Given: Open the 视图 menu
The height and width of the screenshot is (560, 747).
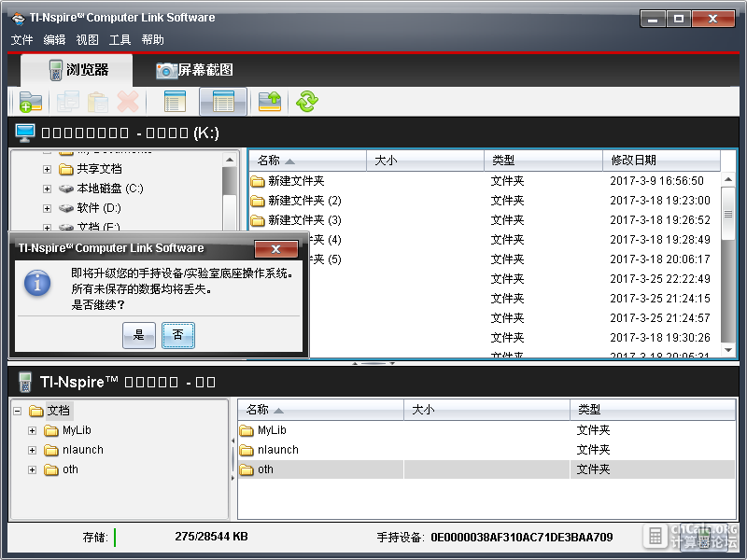Looking at the screenshot, I should 87,39.
